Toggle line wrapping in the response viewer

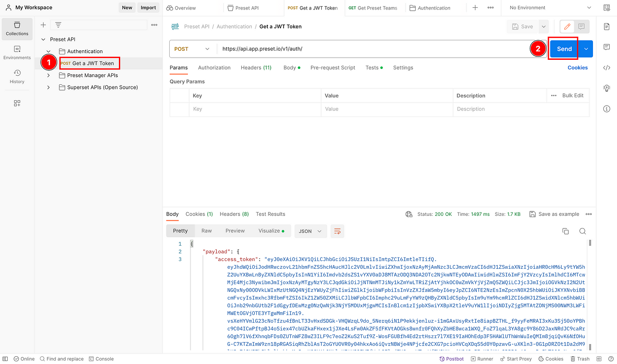coord(337,231)
